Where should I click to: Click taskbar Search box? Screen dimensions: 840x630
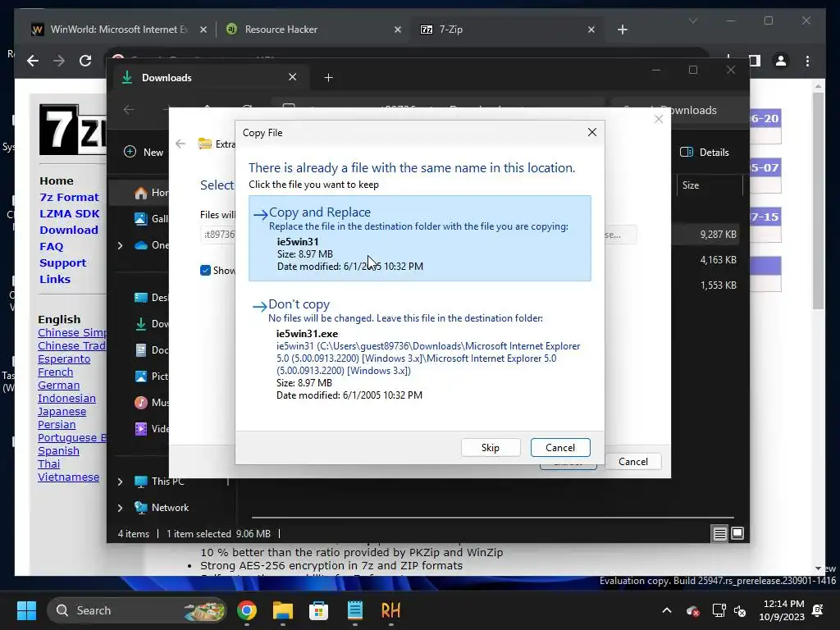137,610
